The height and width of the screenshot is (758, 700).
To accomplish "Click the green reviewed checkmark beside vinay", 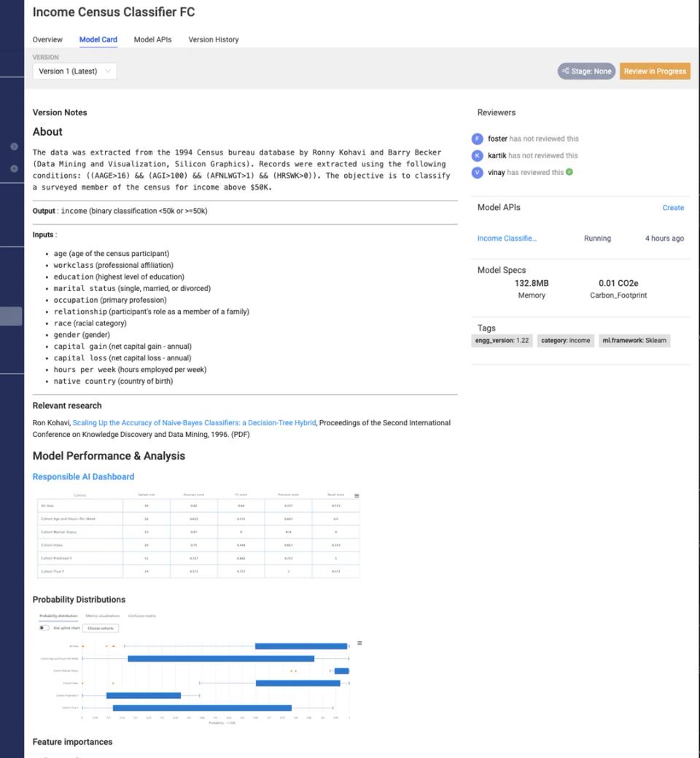I will tap(569, 172).
